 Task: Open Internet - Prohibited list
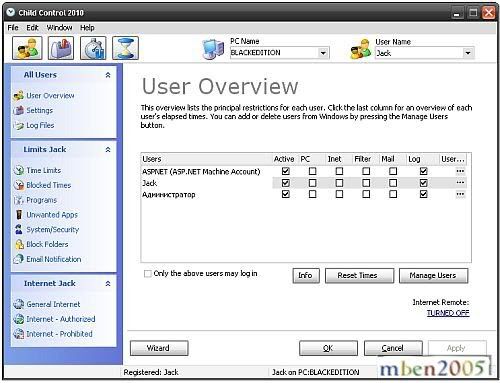tap(53, 334)
